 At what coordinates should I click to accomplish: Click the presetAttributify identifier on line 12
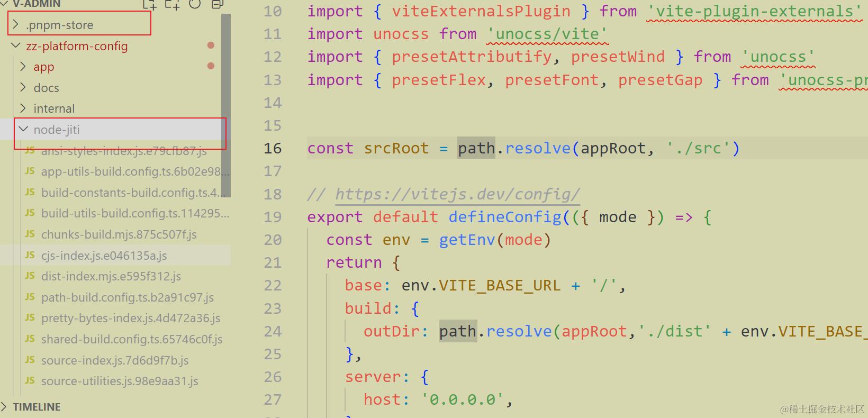point(472,57)
